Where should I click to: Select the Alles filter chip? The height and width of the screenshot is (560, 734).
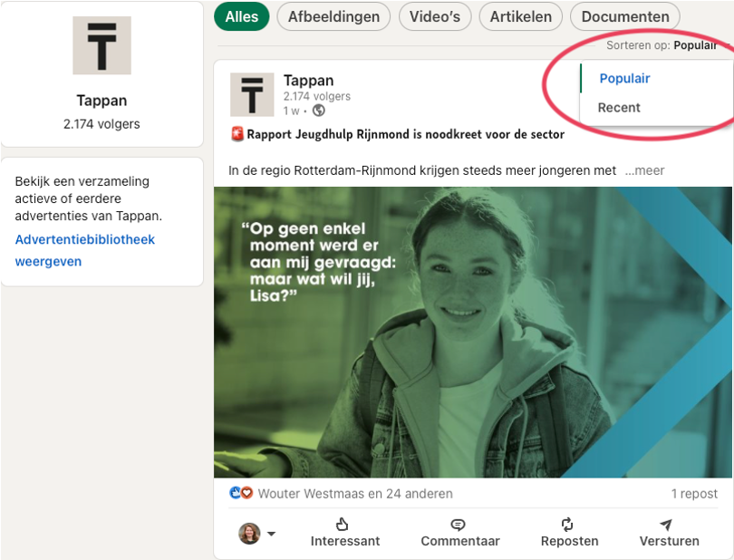242,16
